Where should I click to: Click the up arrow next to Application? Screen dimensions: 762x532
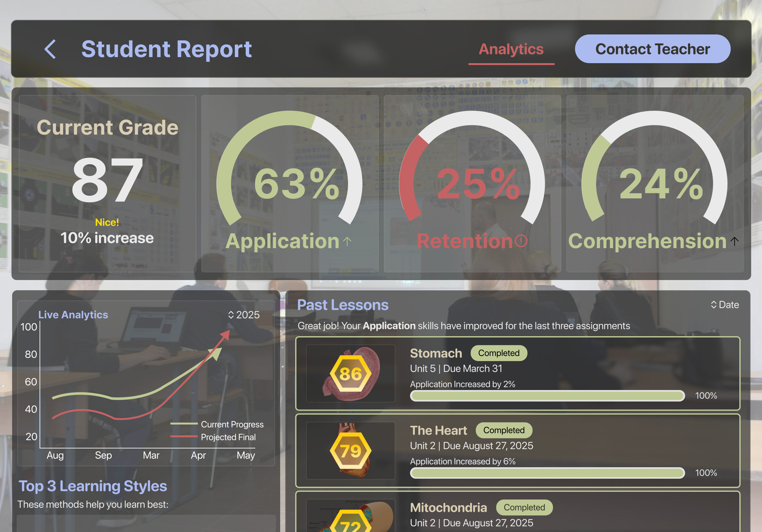[347, 241]
